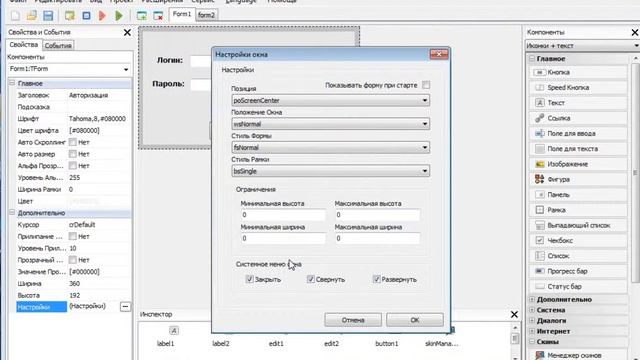
Task: Toggle the Альфа Прозр... property checkbox
Action: (73, 166)
